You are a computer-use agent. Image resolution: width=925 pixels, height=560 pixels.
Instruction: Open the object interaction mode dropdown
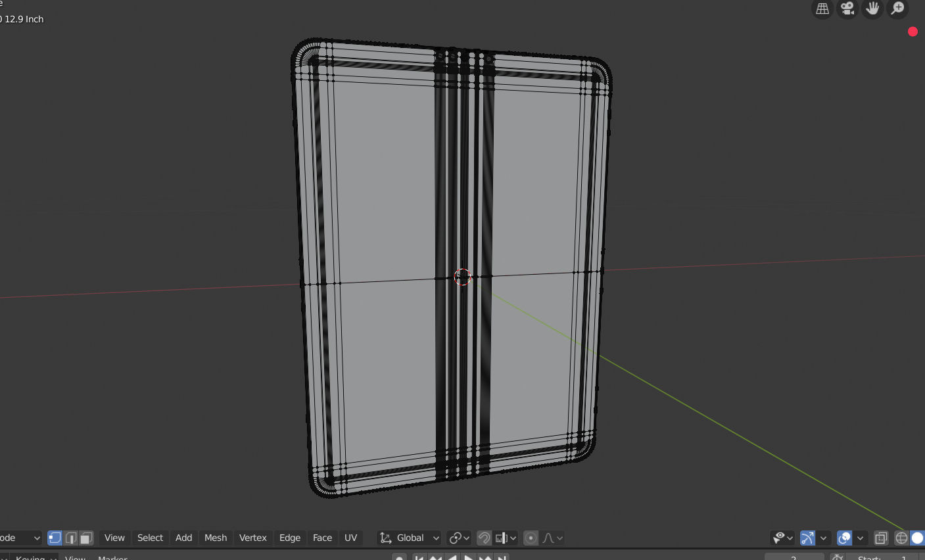pyautogui.click(x=20, y=538)
